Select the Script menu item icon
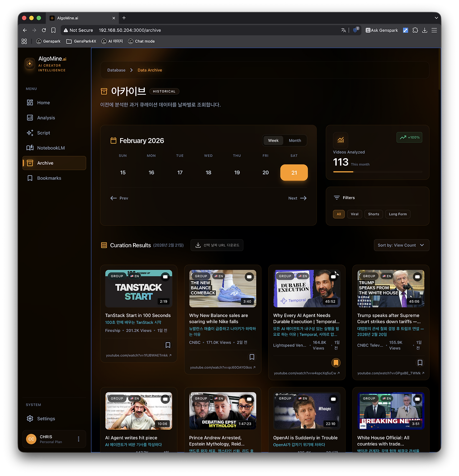The image size is (459, 476). (30, 132)
